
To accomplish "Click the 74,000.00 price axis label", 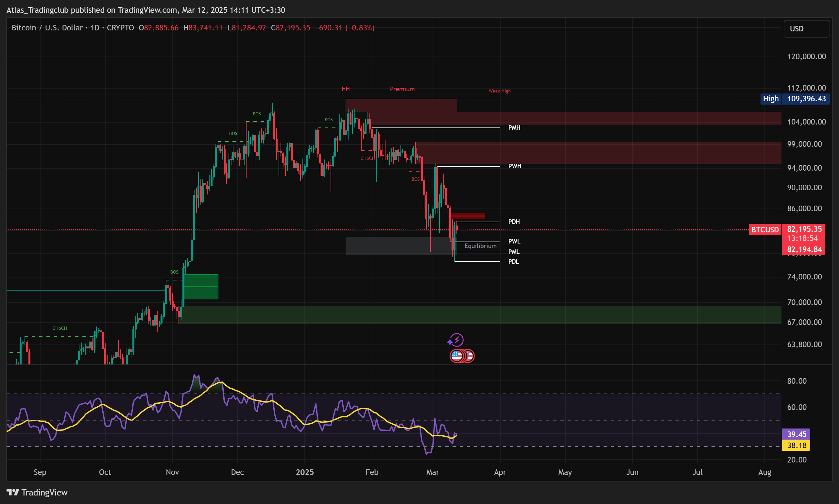I will point(804,277).
